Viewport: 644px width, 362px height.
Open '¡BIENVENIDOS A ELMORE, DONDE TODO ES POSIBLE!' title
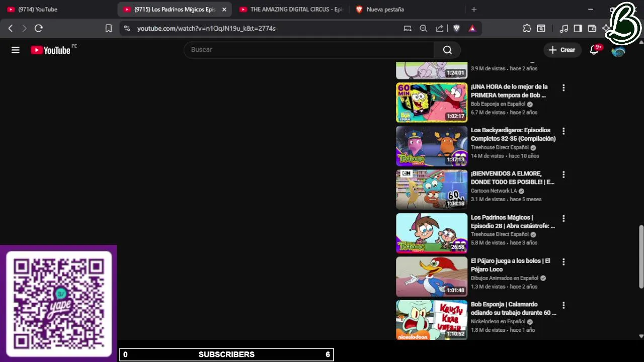point(513,178)
